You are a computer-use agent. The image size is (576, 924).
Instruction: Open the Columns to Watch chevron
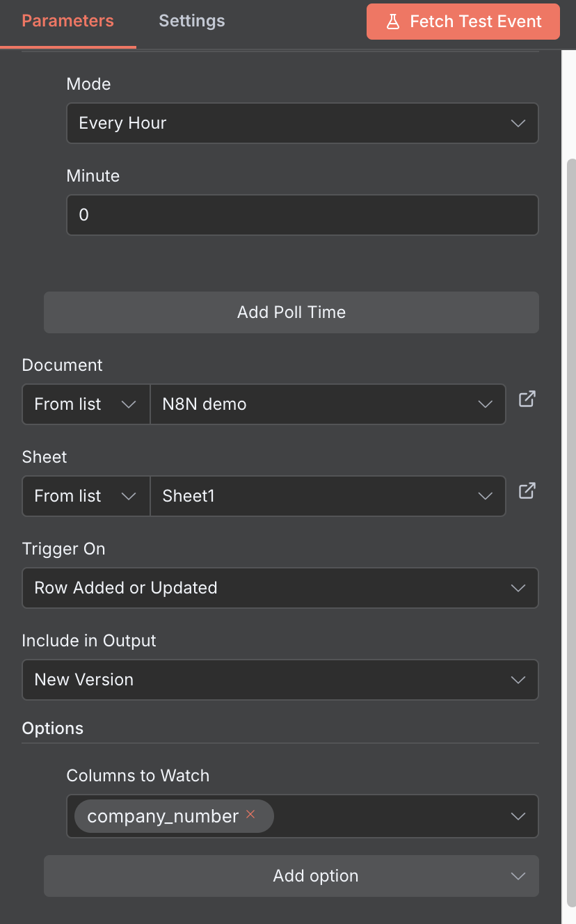pos(518,816)
